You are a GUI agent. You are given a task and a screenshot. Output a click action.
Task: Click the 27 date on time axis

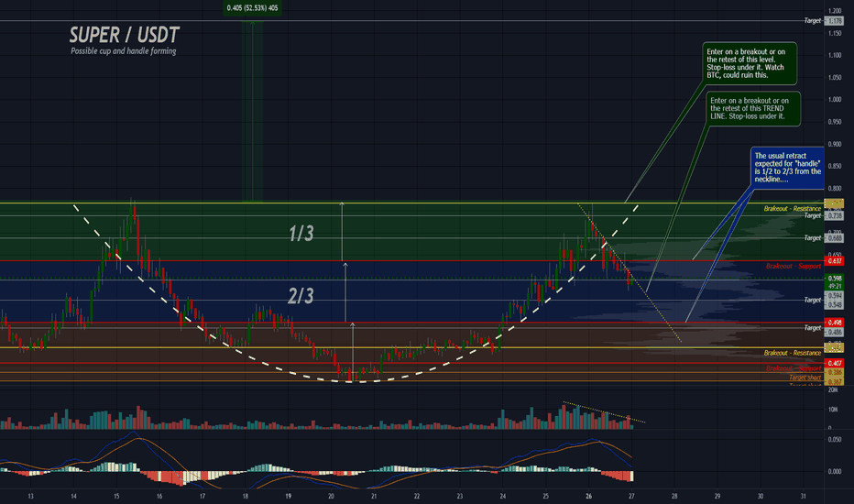631,497
